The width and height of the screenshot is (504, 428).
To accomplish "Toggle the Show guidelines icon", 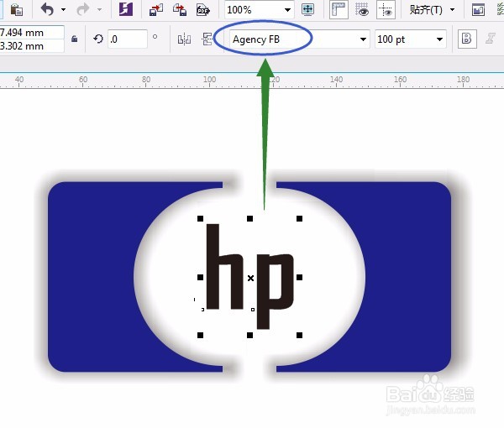I will point(386,9).
